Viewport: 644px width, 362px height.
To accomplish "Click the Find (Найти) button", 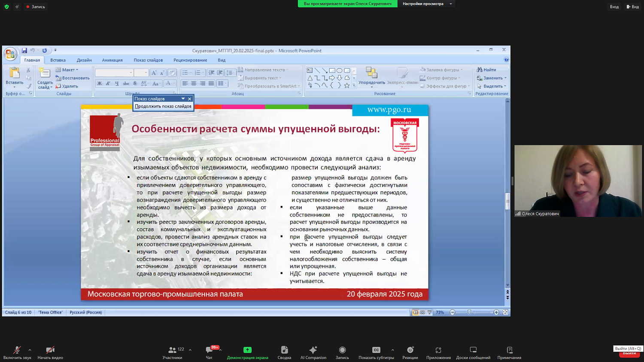I will [486, 70].
